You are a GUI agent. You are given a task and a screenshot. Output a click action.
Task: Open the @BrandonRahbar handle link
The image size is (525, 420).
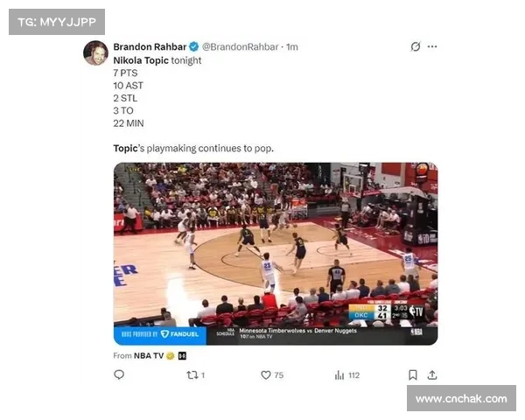pyautogui.click(x=240, y=47)
